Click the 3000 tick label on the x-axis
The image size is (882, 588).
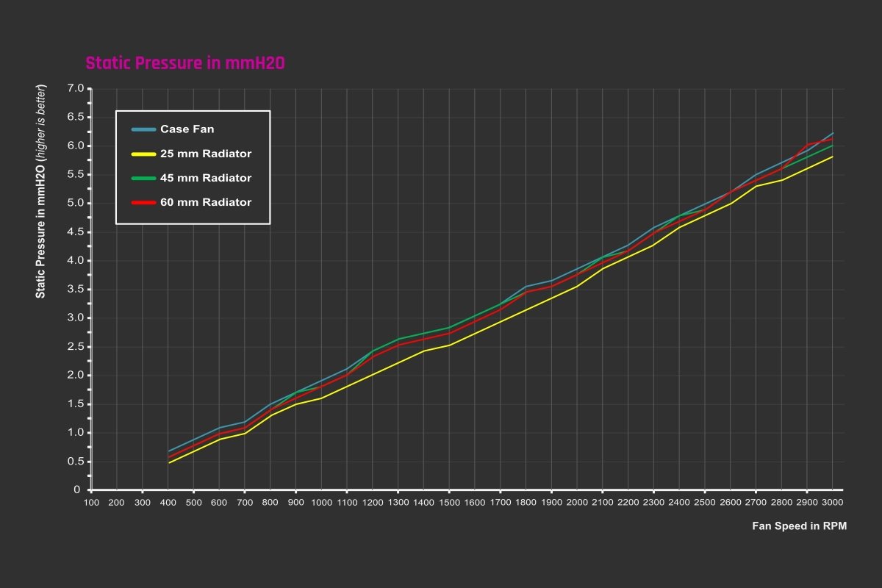click(832, 502)
